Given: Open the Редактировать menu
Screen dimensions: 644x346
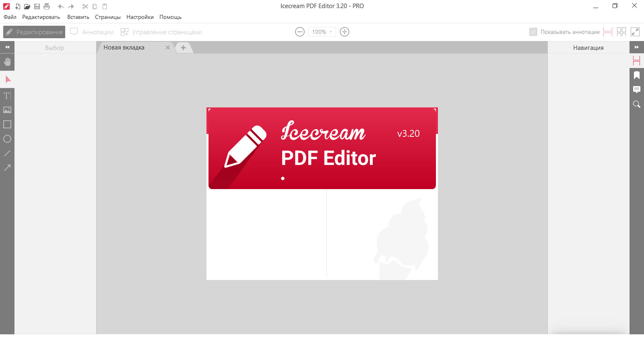Looking at the screenshot, I should pyautogui.click(x=41, y=17).
